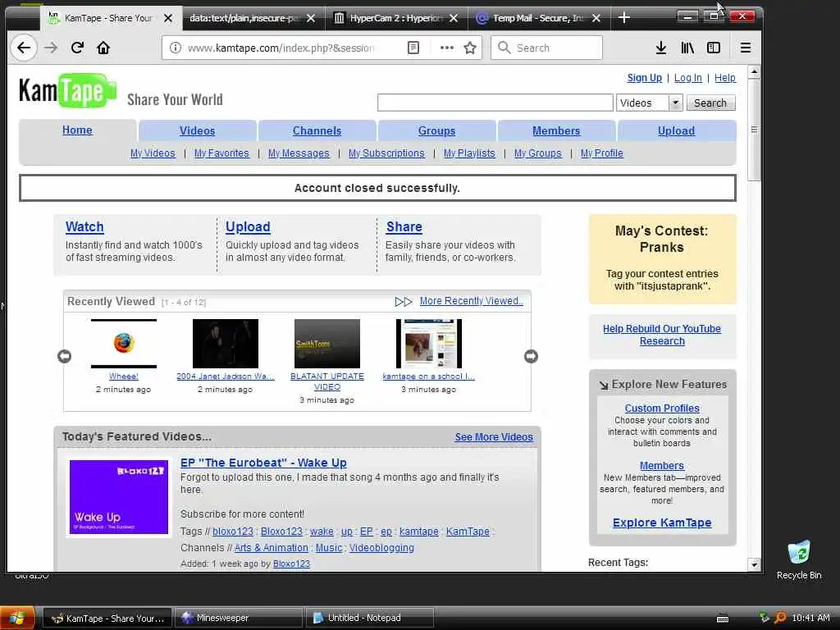This screenshot has height=630, width=840.
Task: Open My Favorites link
Action: click(x=221, y=153)
